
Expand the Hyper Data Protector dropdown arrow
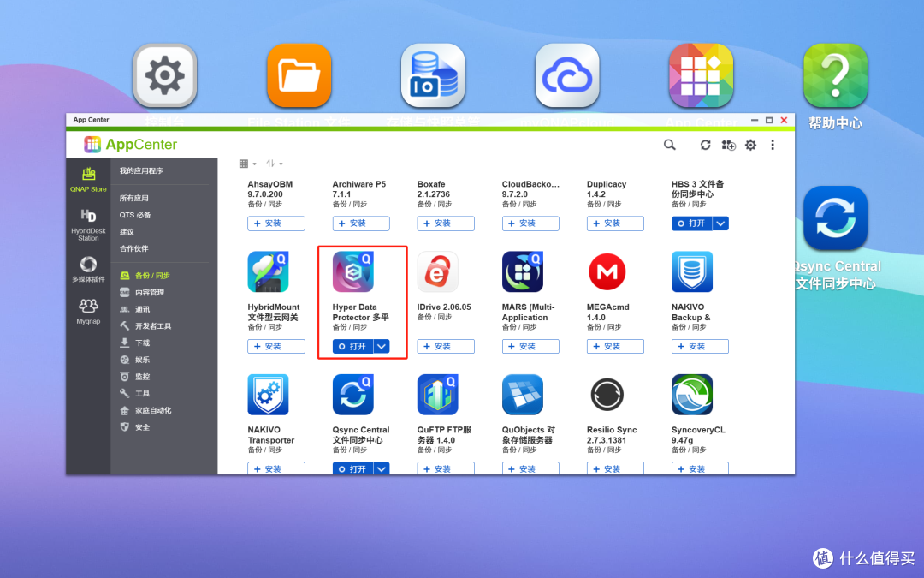382,346
